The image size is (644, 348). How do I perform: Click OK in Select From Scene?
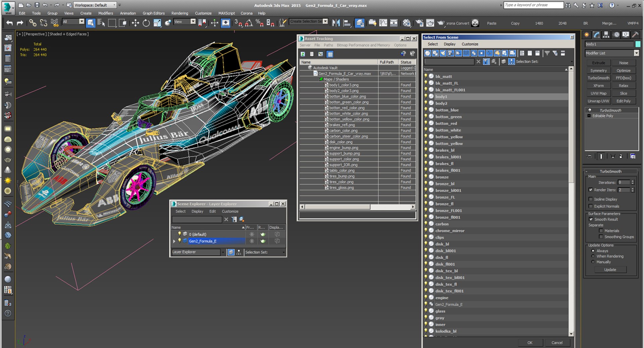[x=530, y=343]
